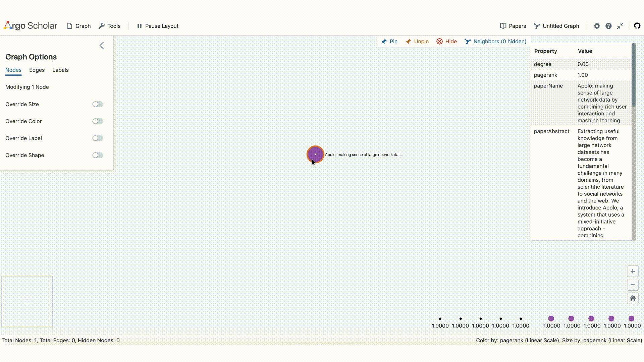Open the Graph dropdown menu
The image size is (644, 362).
pyautogui.click(x=79, y=26)
